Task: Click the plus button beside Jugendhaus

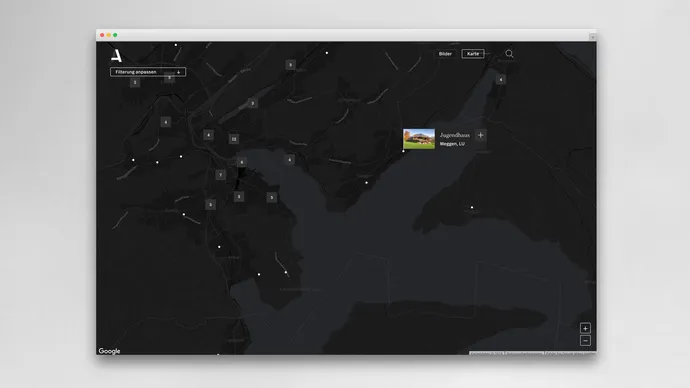Action: (481, 135)
